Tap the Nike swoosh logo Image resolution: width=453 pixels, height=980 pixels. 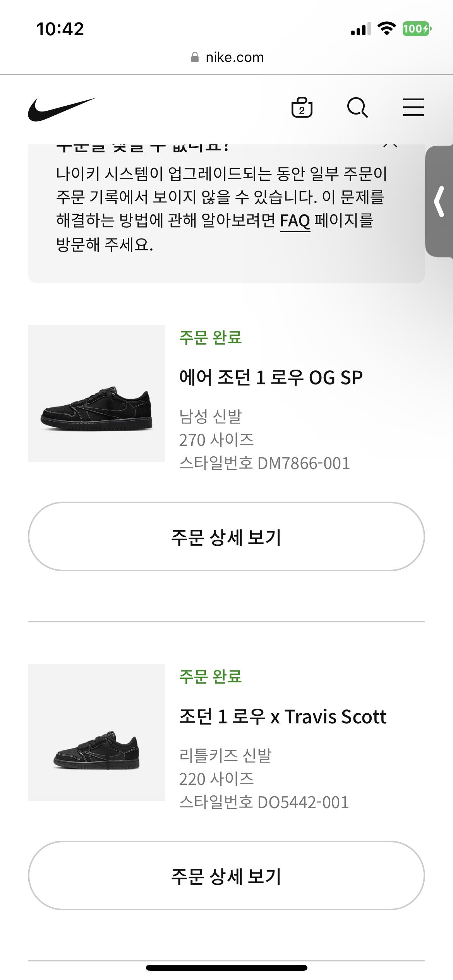(61, 109)
